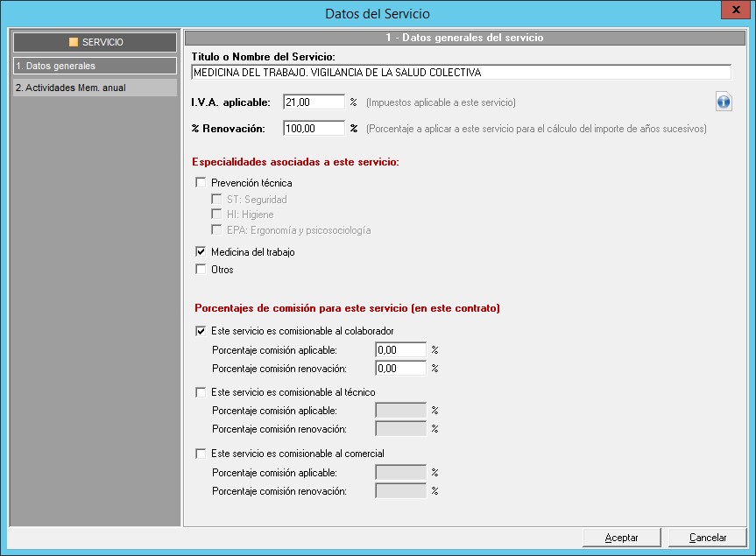Open the Datos generales section
Image resolution: width=756 pixels, height=556 pixels.
tap(95, 66)
